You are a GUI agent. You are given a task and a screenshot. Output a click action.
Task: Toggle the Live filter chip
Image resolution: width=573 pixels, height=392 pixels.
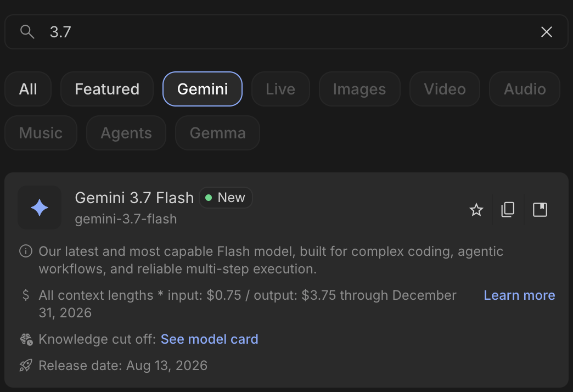(280, 89)
